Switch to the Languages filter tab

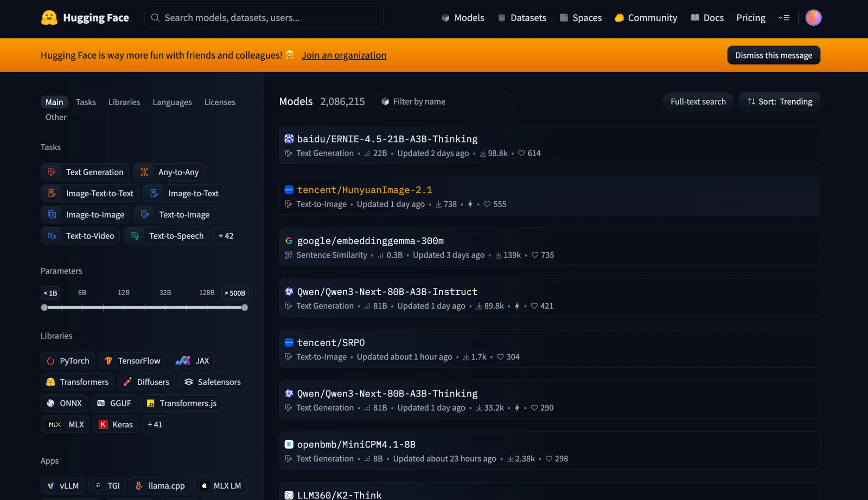[172, 102]
